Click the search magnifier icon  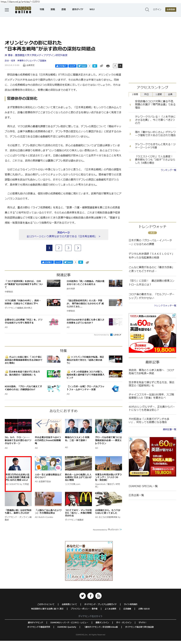(147, 10)
